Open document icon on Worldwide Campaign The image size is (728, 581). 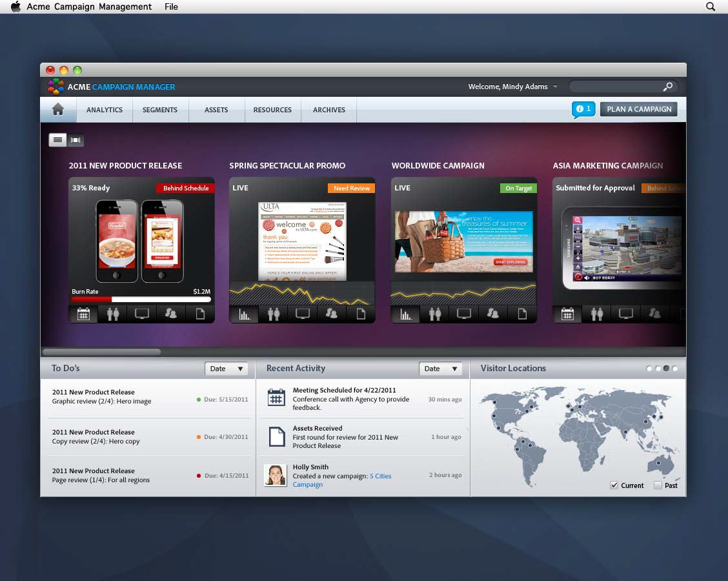point(522,314)
